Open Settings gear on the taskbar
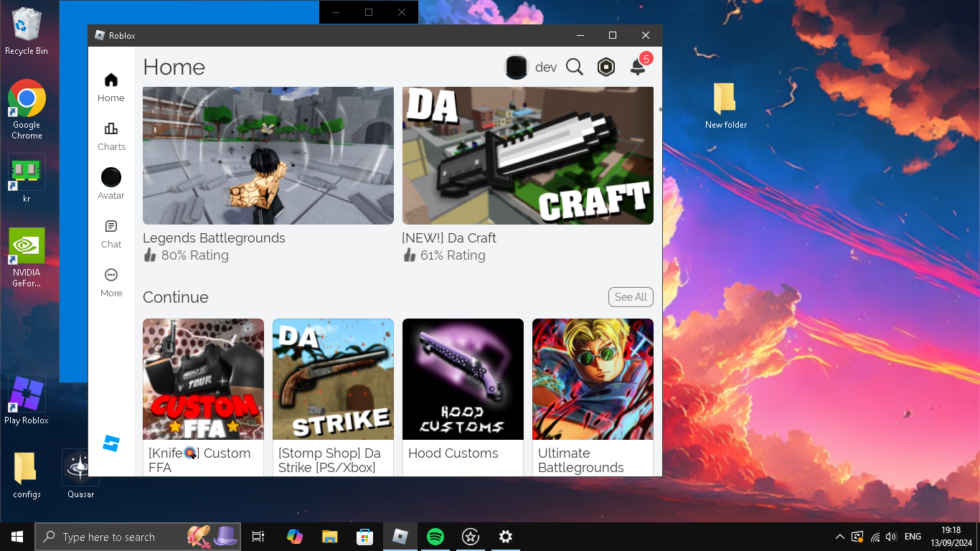Screen dimensions: 980x551 (505, 537)
